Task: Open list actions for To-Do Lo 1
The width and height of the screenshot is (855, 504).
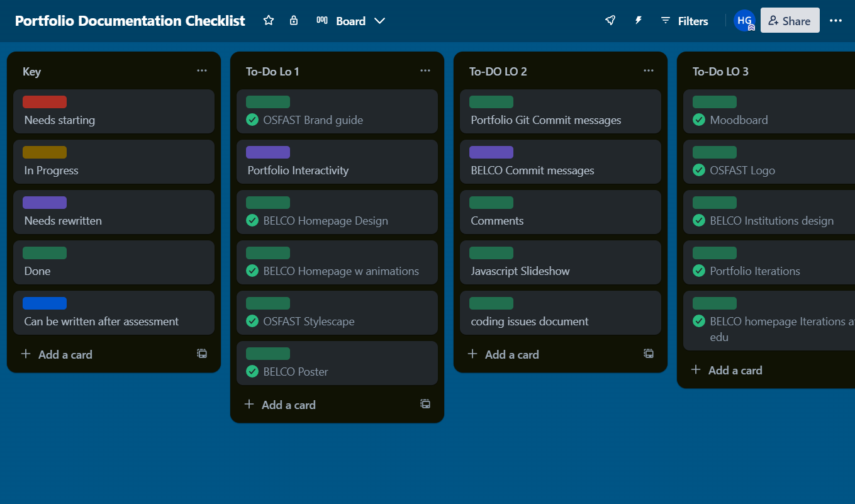Action: click(x=425, y=70)
